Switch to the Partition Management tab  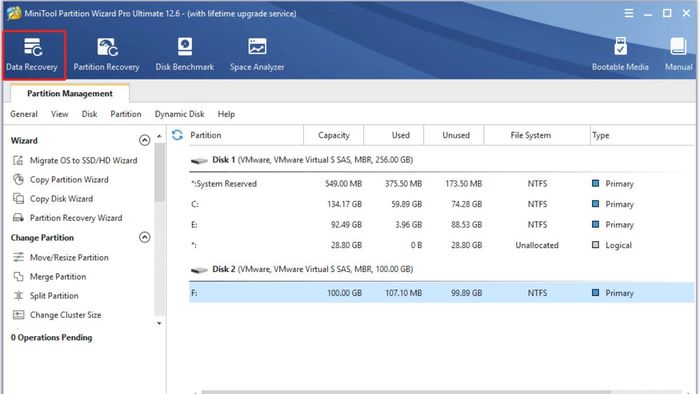coord(70,93)
